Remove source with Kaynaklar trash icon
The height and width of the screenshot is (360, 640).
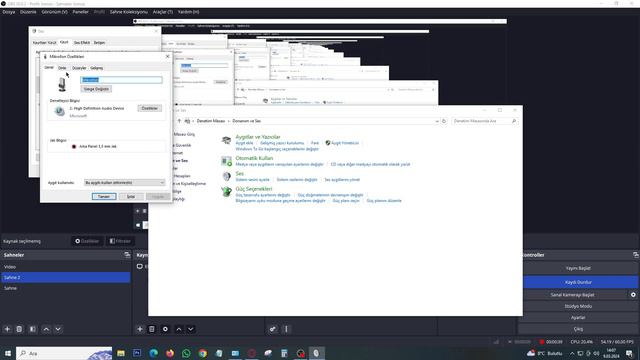click(151, 329)
